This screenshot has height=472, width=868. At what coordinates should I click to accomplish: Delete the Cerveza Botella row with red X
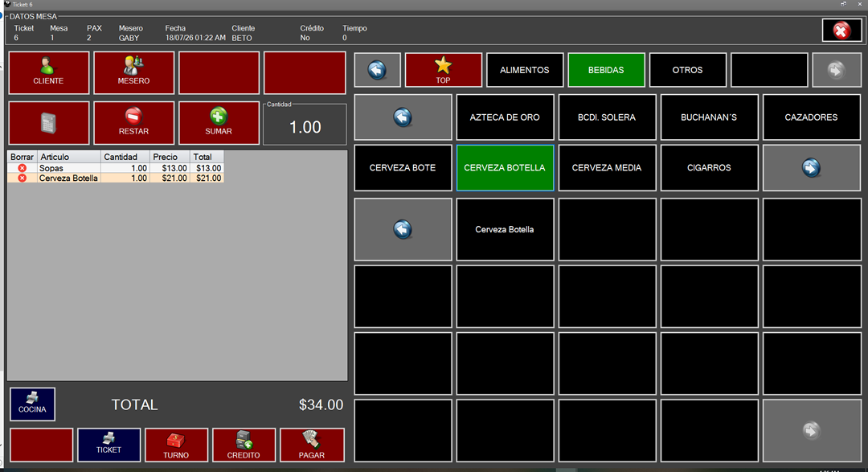pos(23,178)
